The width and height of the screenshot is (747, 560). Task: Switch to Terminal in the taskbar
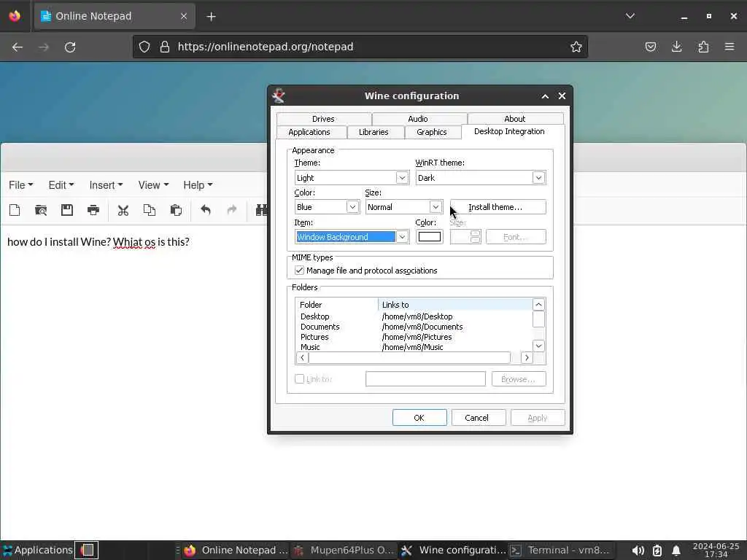click(x=561, y=551)
